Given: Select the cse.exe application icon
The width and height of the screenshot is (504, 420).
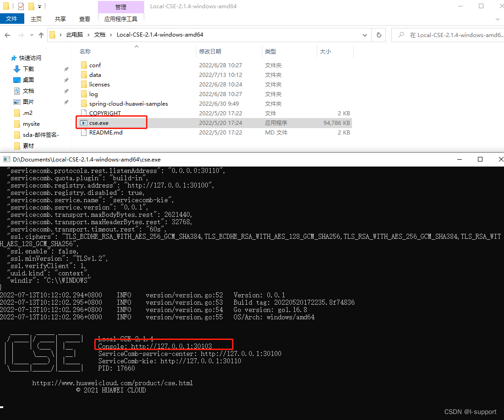Looking at the screenshot, I should click(x=84, y=123).
